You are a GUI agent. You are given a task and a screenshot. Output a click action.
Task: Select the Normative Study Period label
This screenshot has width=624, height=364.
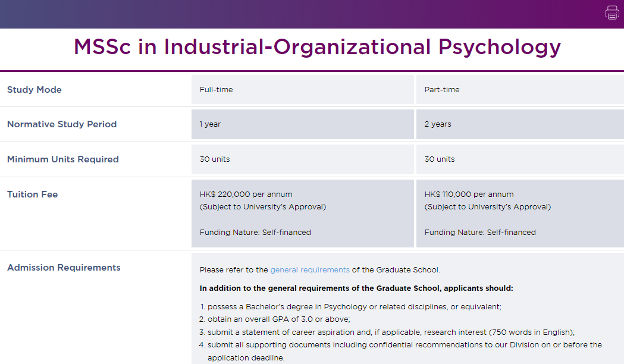[x=62, y=124]
